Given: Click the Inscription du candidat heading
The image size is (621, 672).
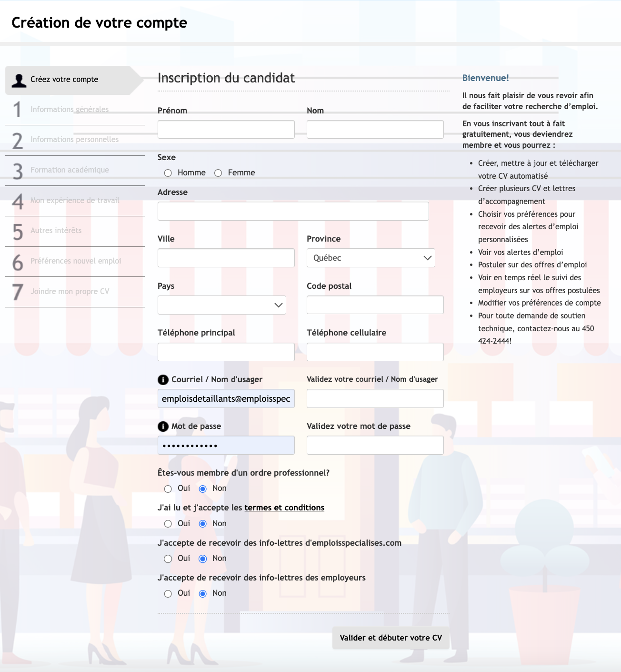Looking at the screenshot, I should tap(226, 78).
